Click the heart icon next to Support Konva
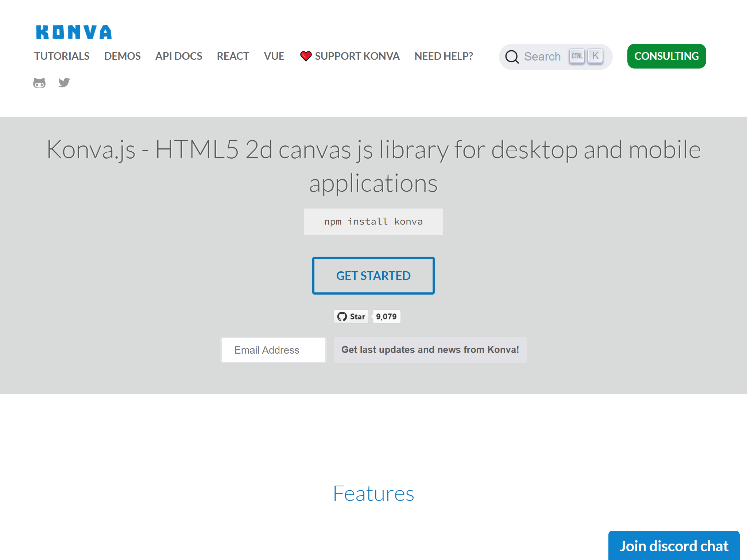747x560 pixels. (x=305, y=56)
